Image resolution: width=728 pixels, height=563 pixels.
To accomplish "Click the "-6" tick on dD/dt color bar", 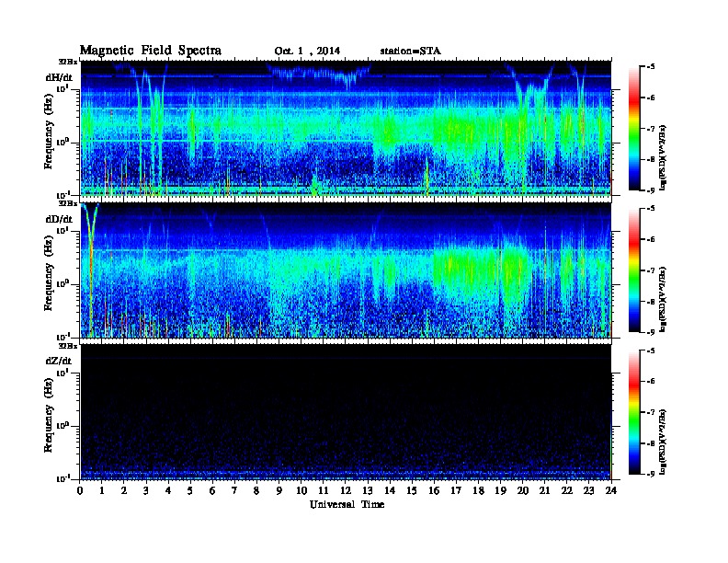I will (x=651, y=239).
